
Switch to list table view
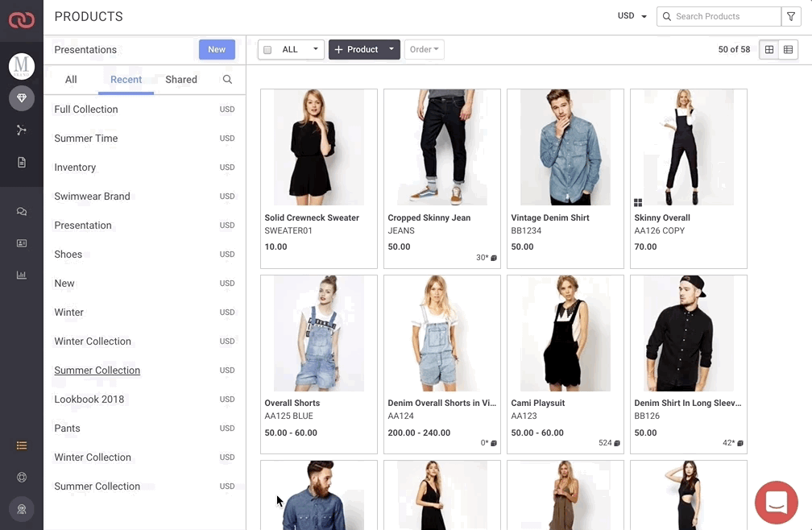(788, 50)
